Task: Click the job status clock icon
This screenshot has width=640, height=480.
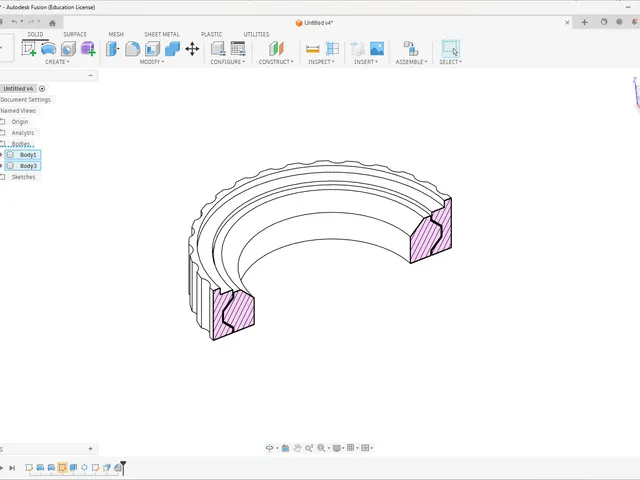Action: coord(604,22)
